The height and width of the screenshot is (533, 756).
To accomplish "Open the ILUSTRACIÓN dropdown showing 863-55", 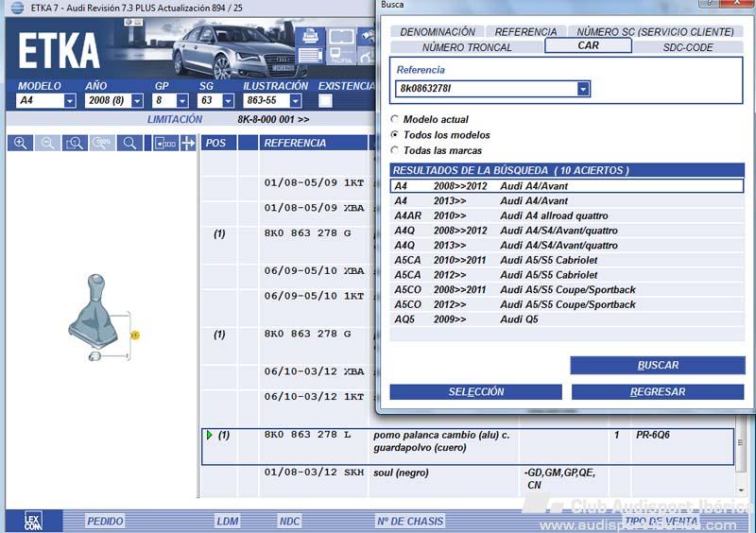I will click(x=296, y=101).
